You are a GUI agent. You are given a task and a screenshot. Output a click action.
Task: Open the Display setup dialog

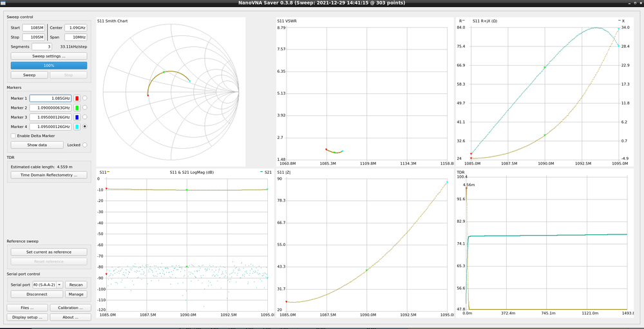26,317
